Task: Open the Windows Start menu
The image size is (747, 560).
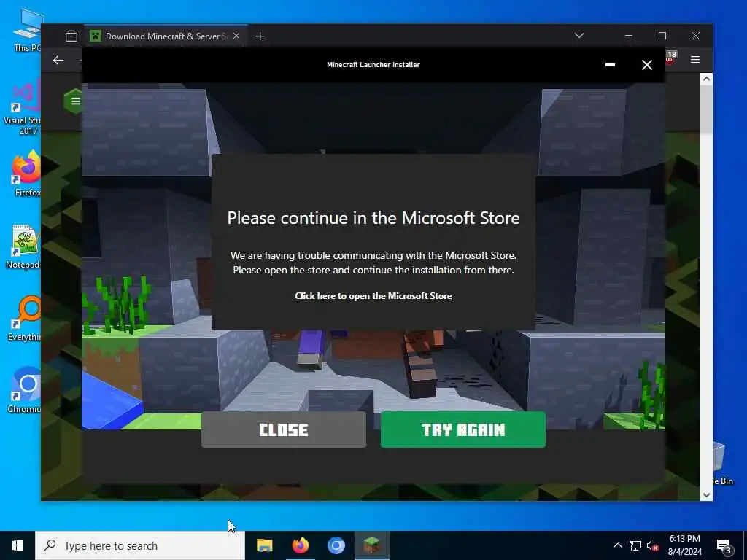Action: [x=18, y=545]
